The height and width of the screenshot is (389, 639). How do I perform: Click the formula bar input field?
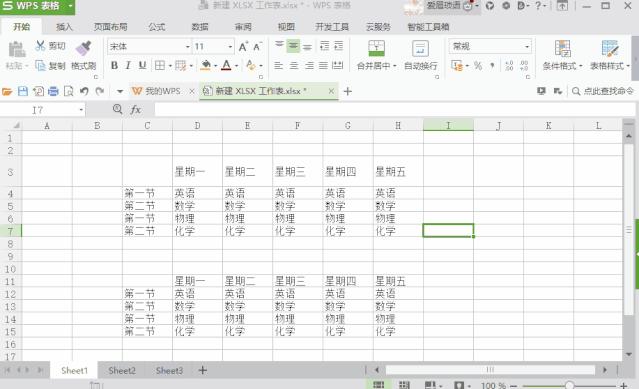pyautogui.click(x=394, y=110)
